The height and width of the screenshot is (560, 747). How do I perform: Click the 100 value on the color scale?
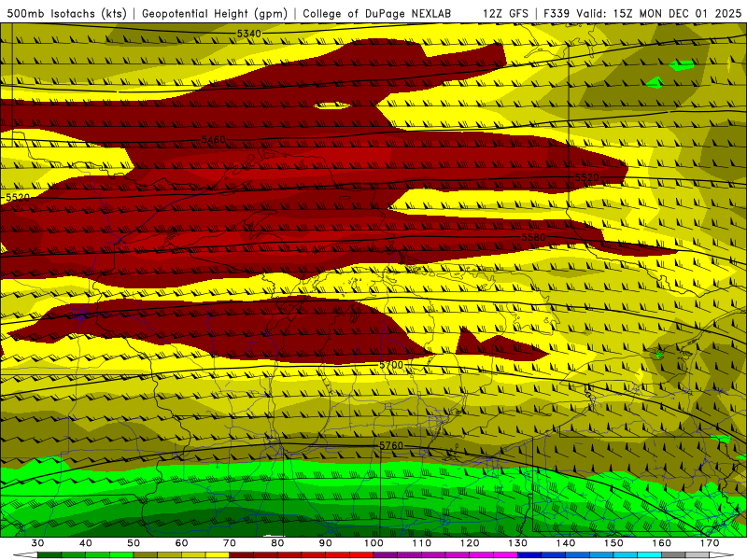[x=373, y=543]
